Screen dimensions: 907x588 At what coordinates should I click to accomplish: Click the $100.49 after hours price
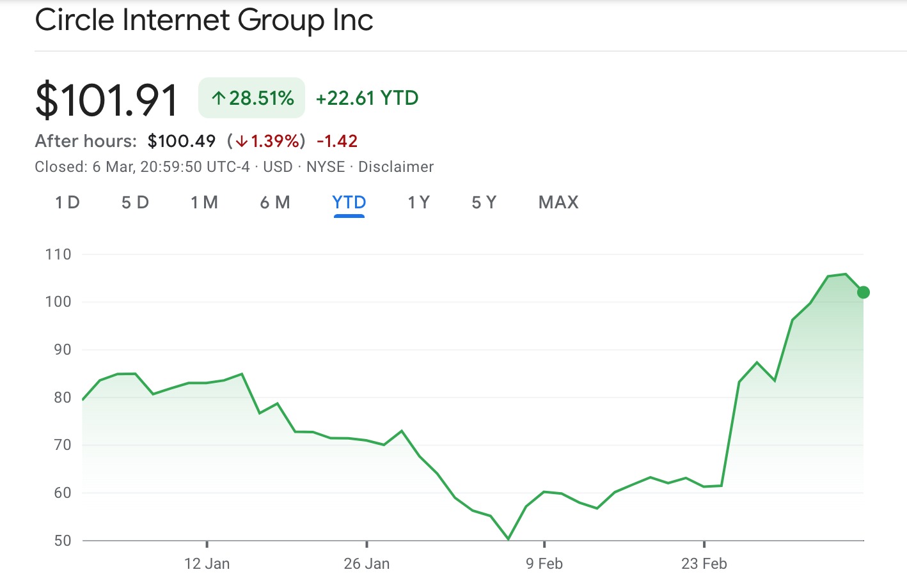(x=182, y=141)
